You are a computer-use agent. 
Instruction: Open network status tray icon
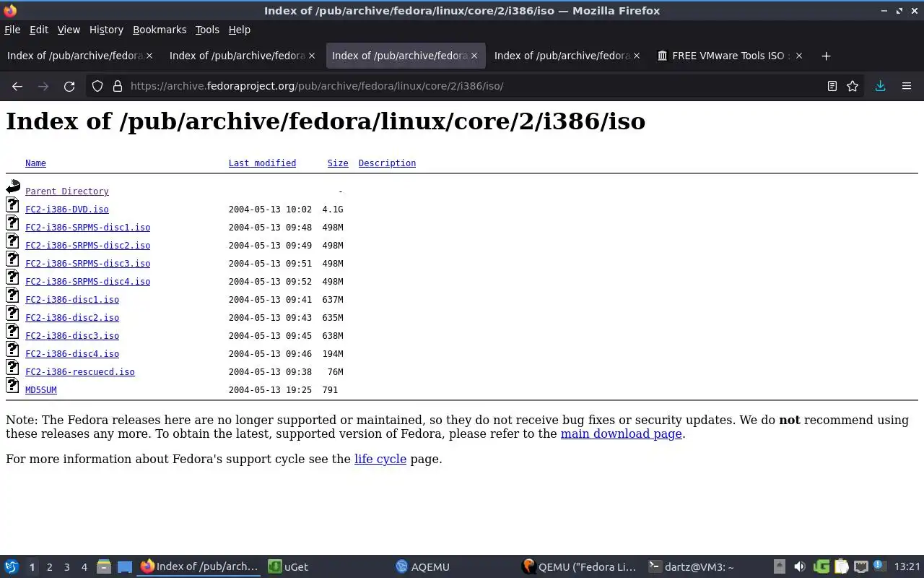coord(860,567)
